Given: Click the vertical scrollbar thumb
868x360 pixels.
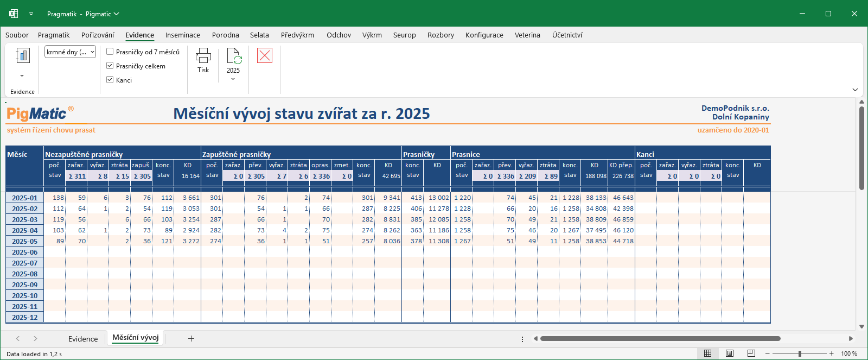Looking at the screenshot, I should pyautogui.click(x=861, y=148).
